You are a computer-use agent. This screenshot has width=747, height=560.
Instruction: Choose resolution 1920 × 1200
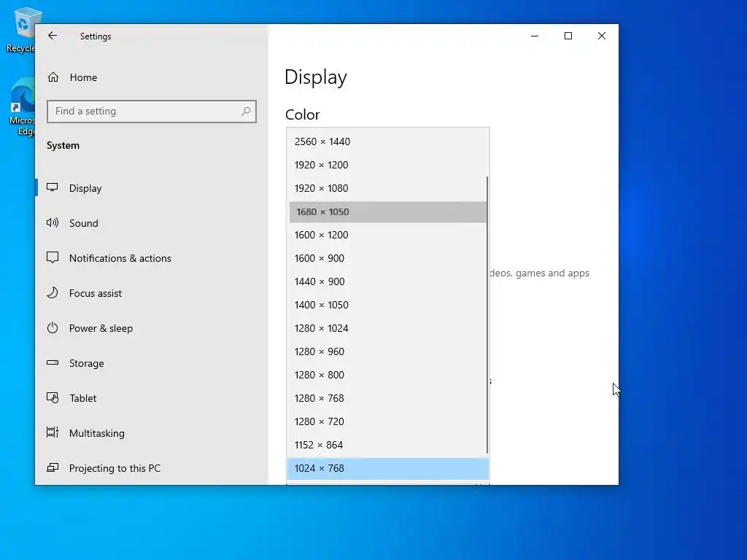388,165
